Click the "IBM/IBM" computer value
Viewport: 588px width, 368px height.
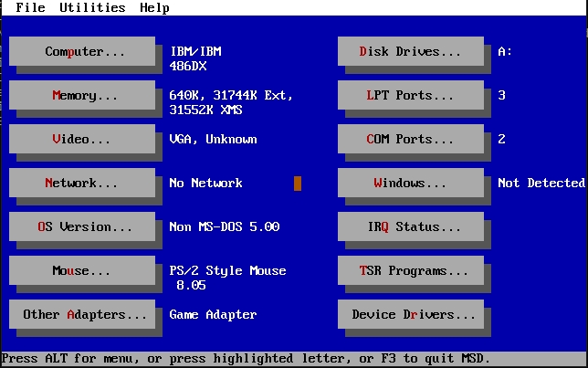point(195,51)
